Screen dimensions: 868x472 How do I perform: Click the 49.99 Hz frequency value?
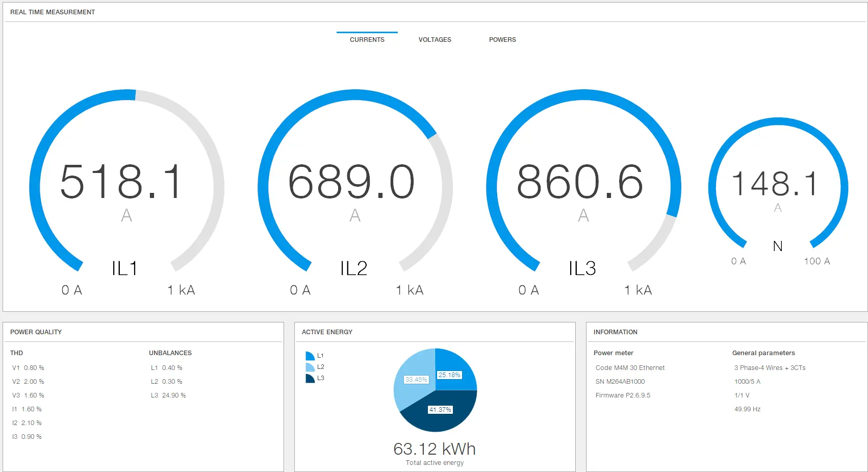click(x=747, y=409)
